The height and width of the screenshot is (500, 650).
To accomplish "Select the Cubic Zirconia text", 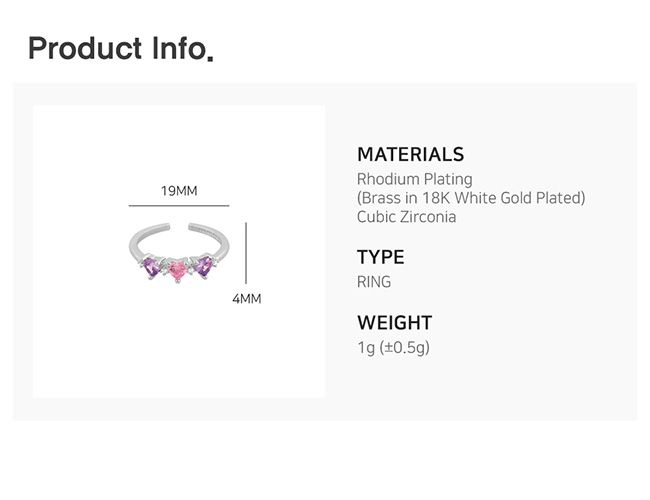I will [406, 217].
